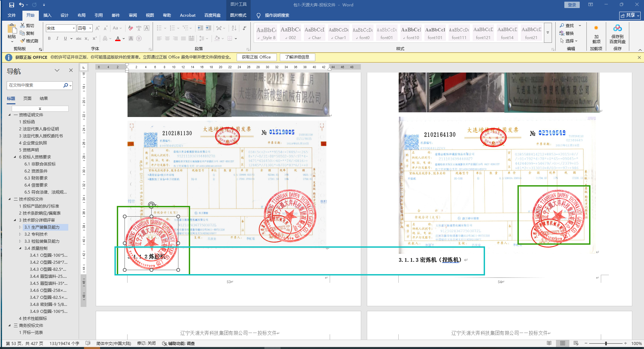Open the phonetic guide (wén) tool
This screenshot has height=349, width=644.
click(x=139, y=28)
